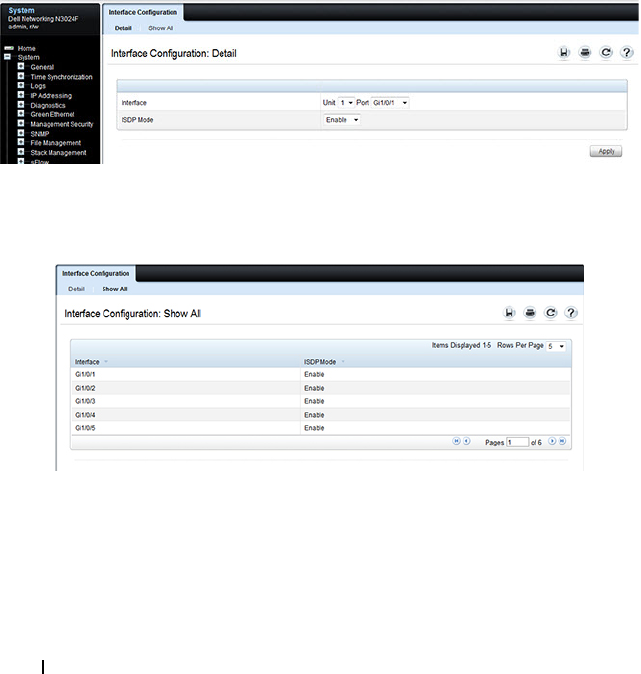
Task: Expand IP Addressing tree node
Action: click(x=21, y=95)
